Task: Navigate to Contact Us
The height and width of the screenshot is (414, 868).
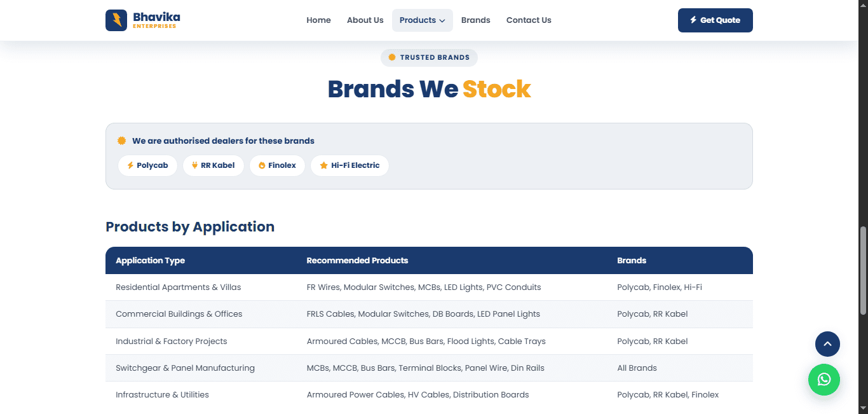Action: pos(529,20)
